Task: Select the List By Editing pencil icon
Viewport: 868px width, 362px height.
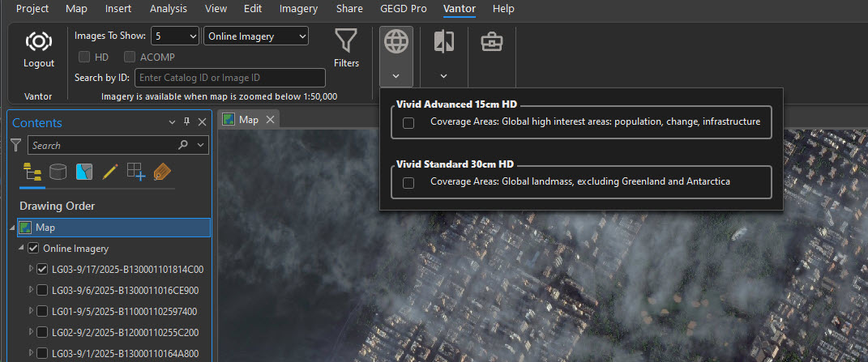Action: [110, 172]
